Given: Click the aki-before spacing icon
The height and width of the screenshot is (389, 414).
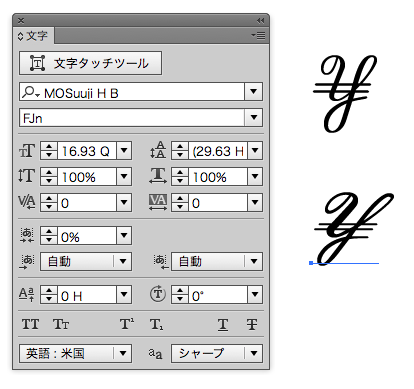Looking at the screenshot, I should click(x=27, y=262).
